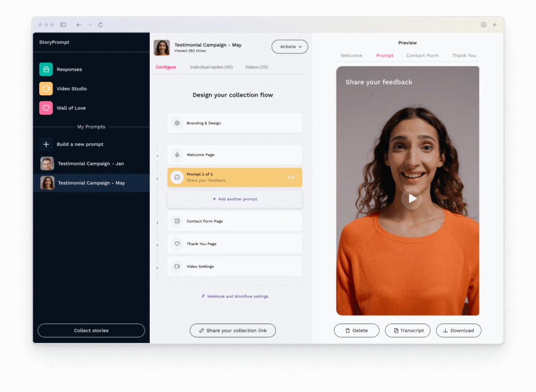Viewport: 536px width, 392px height.
Task: Open the Actions dropdown
Action: pyautogui.click(x=290, y=47)
